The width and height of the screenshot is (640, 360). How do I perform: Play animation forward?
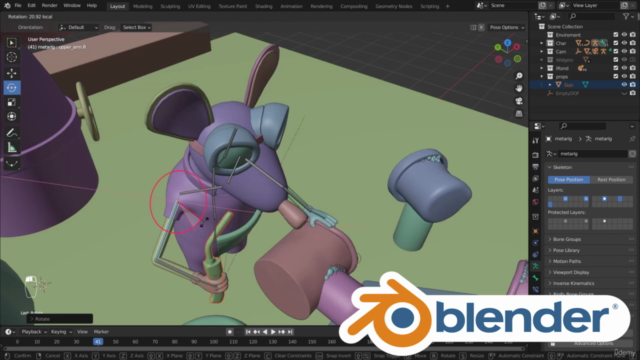click(273, 332)
